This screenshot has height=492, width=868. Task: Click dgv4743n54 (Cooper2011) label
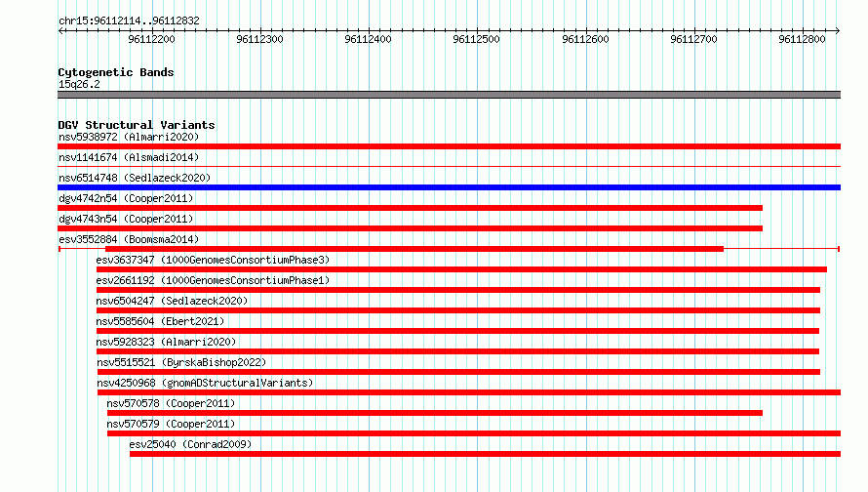(x=126, y=219)
